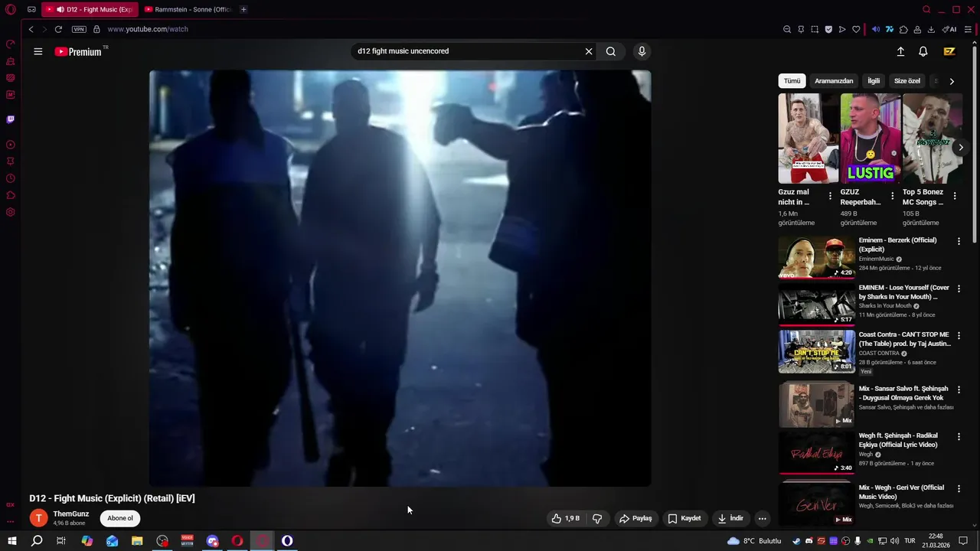Subscribe with the Abone ol button

(120, 518)
